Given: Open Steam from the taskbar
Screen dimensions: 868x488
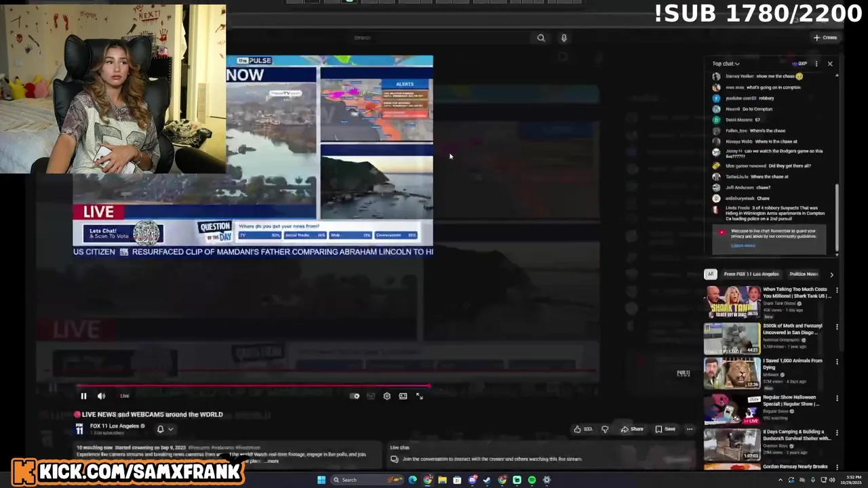Looking at the screenshot, I should coord(487,480).
